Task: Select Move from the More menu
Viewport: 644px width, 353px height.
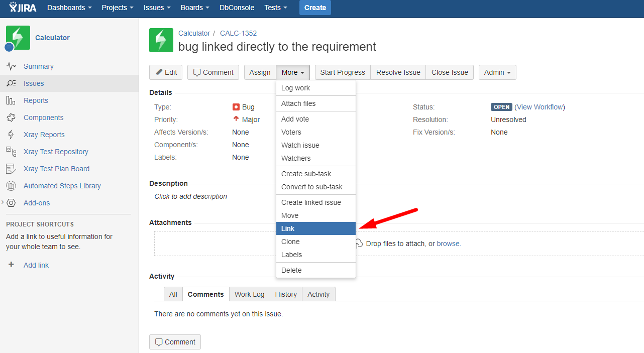Action: point(316,215)
